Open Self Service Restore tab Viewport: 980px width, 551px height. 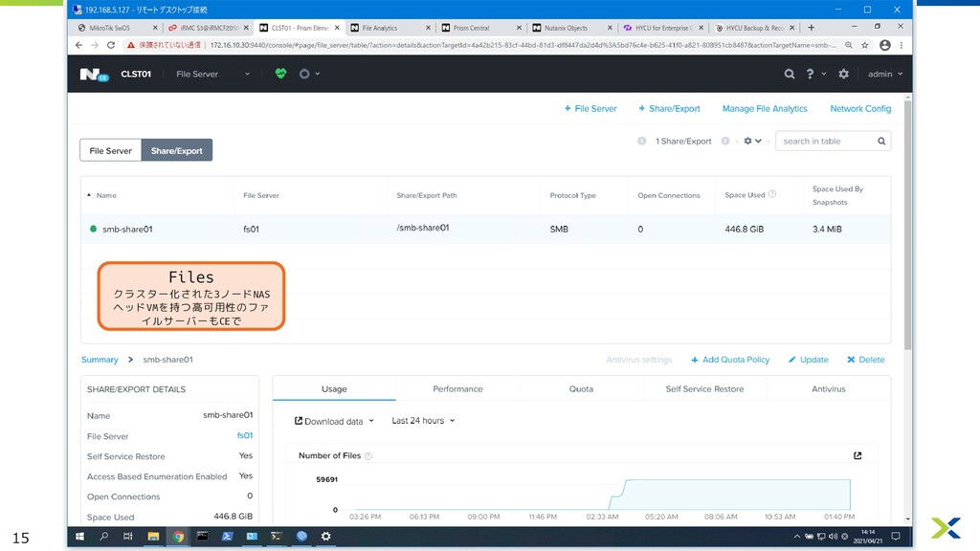(x=704, y=388)
